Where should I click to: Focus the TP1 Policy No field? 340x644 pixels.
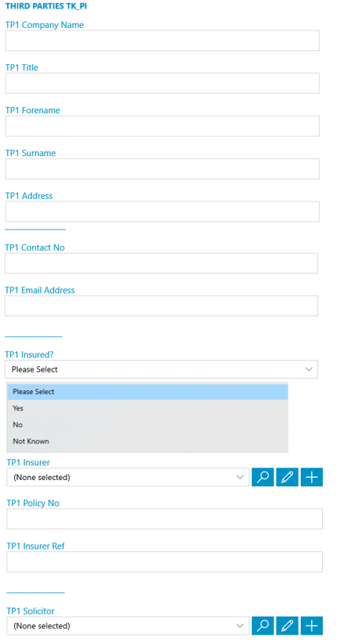[x=164, y=519]
